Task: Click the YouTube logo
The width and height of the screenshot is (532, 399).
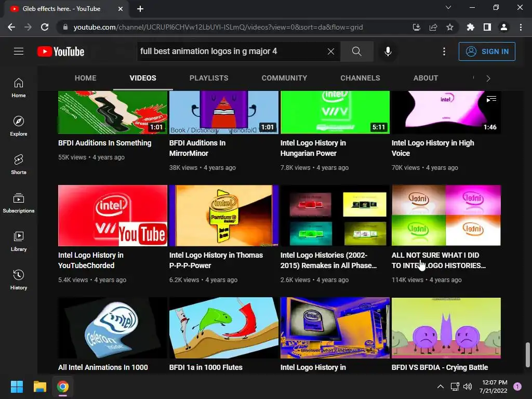Action: [x=61, y=51]
